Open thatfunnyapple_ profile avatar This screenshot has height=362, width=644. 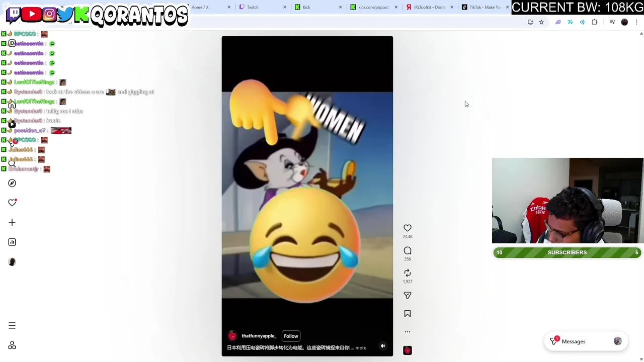(232, 336)
